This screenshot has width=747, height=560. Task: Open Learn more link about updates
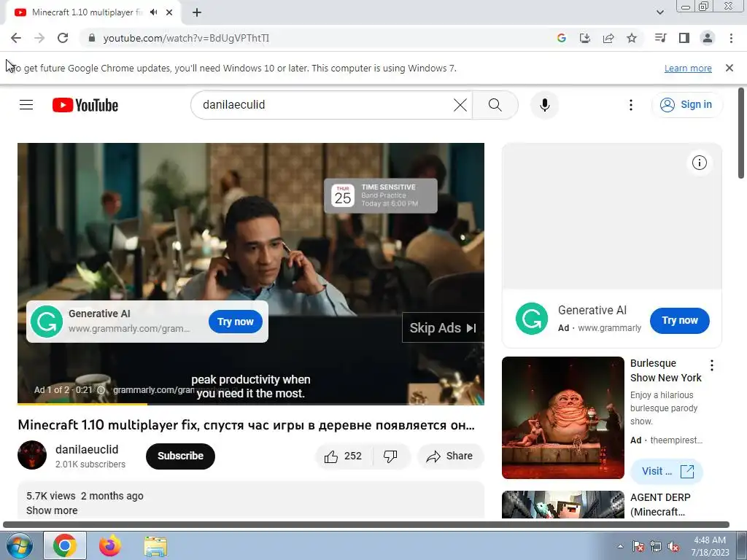[x=688, y=68]
